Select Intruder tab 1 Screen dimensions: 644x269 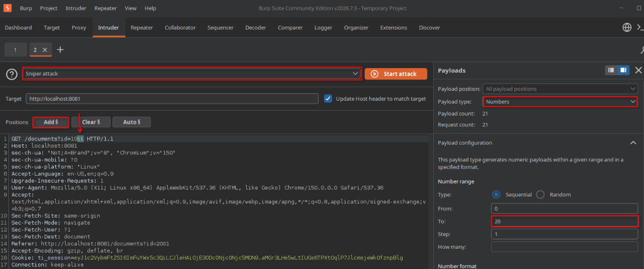click(15, 50)
